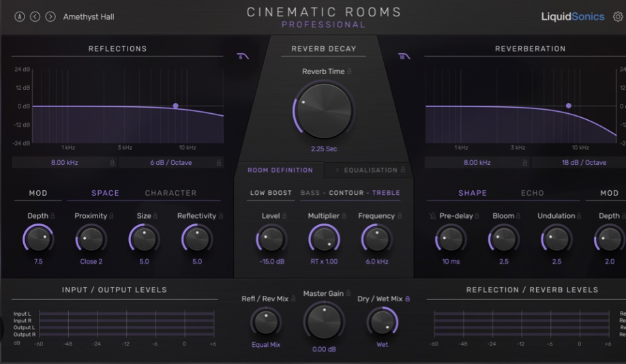The image size is (626, 364).
Task: Click the 2.25 Sec reverb time value
Action: [x=324, y=149]
